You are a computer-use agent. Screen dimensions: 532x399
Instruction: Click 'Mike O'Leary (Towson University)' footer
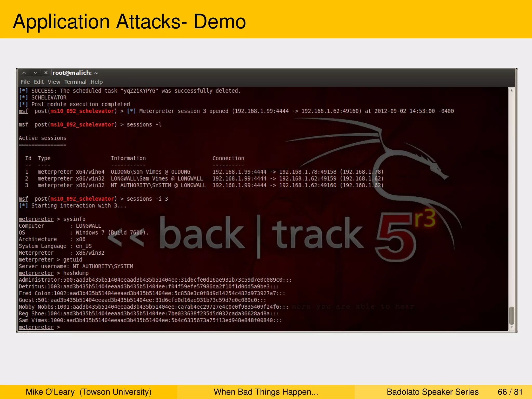(89, 392)
